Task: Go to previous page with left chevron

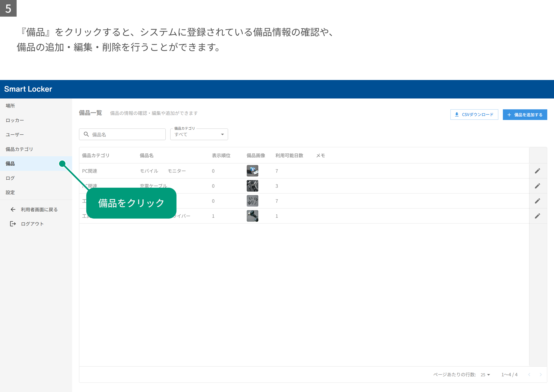Action: 529,375
